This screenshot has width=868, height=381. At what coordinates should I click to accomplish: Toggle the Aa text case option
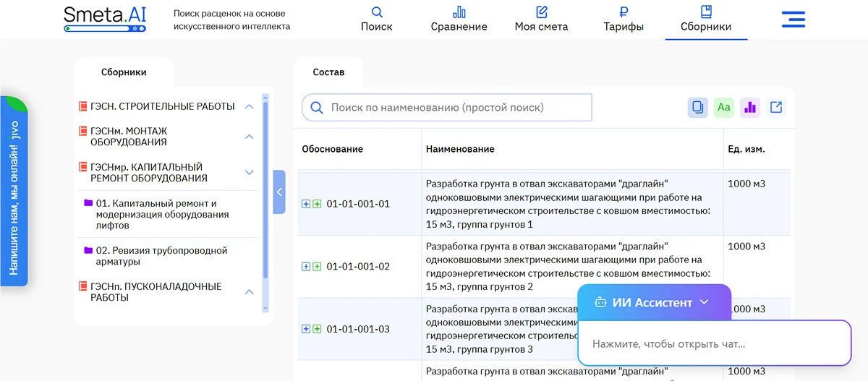(723, 108)
